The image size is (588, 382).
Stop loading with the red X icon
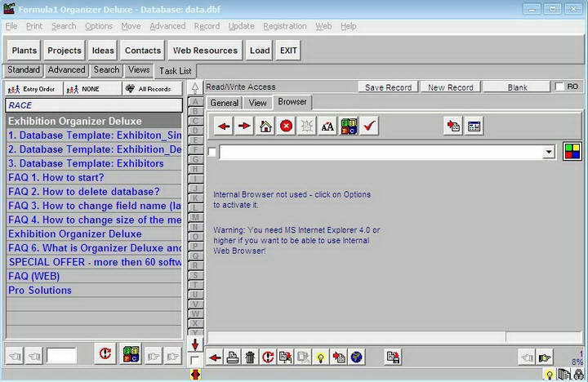click(x=286, y=127)
